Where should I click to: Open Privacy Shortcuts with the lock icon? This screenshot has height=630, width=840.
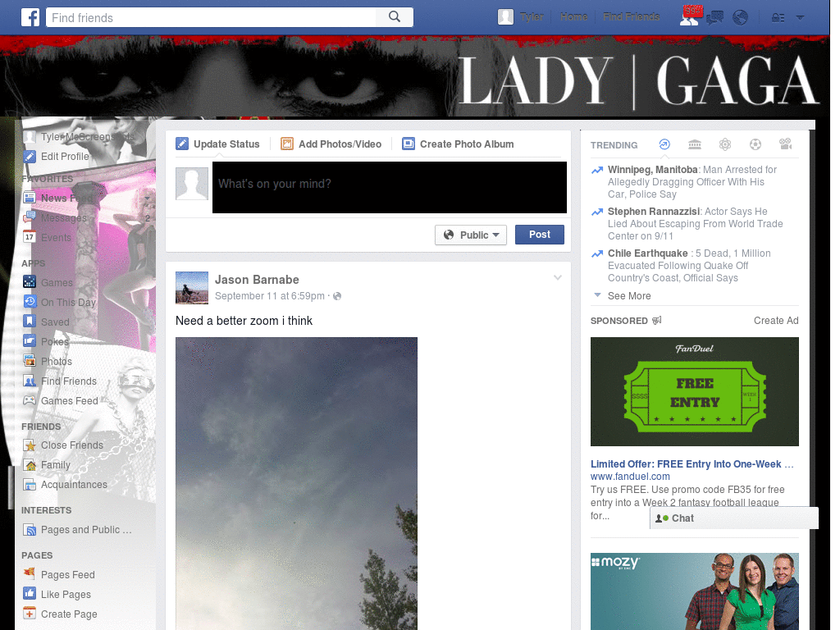pyautogui.click(x=778, y=16)
